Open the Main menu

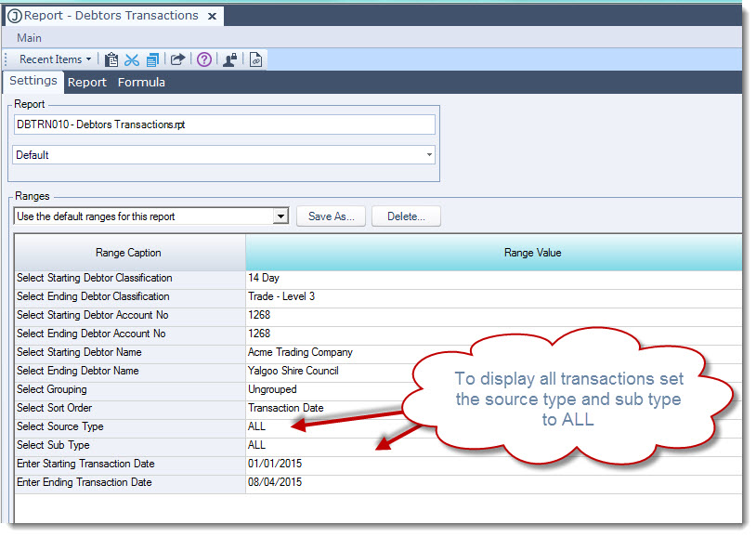pos(29,38)
